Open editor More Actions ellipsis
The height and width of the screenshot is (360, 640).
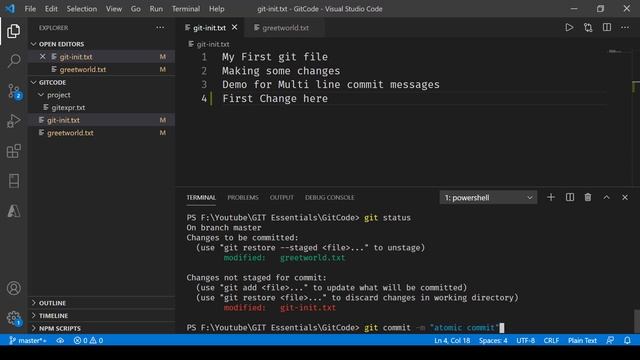(x=625, y=28)
